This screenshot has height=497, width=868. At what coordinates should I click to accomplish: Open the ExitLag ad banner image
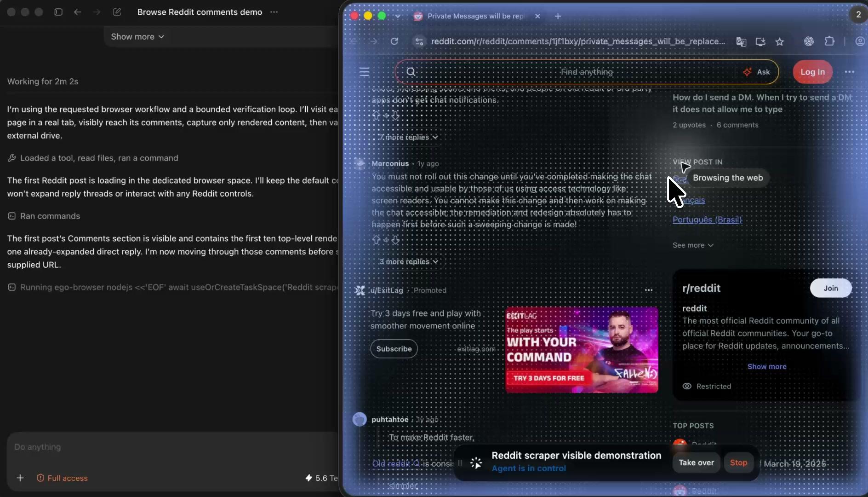[x=582, y=350]
